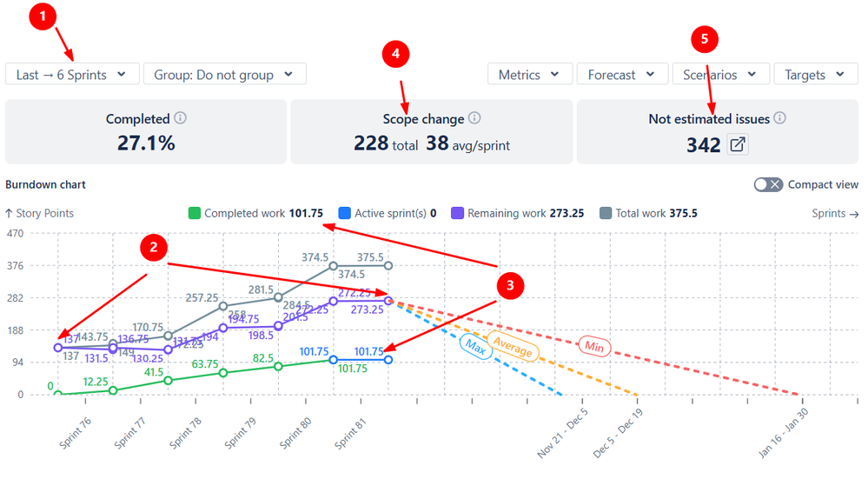
Task: Click the info icon beside Scope change
Action: pyautogui.click(x=474, y=118)
